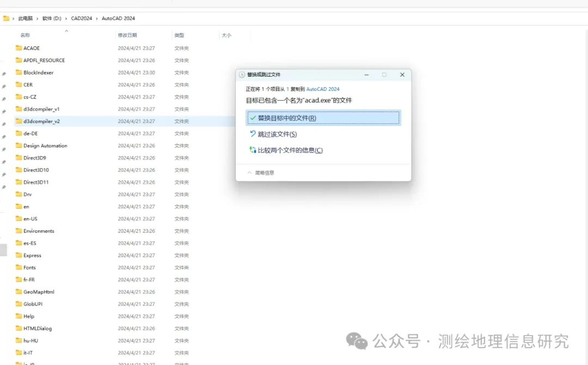The width and height of the screenshot is (588, 365).
Task: Click the skip file curved arrow icon
Action: click(x=253, y=134)
